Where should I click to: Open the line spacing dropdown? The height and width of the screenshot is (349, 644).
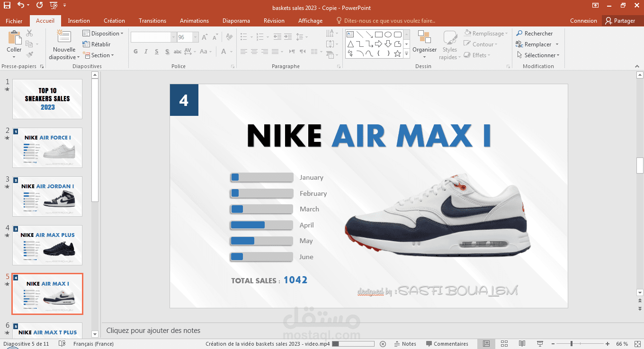[x=301, y=37]
